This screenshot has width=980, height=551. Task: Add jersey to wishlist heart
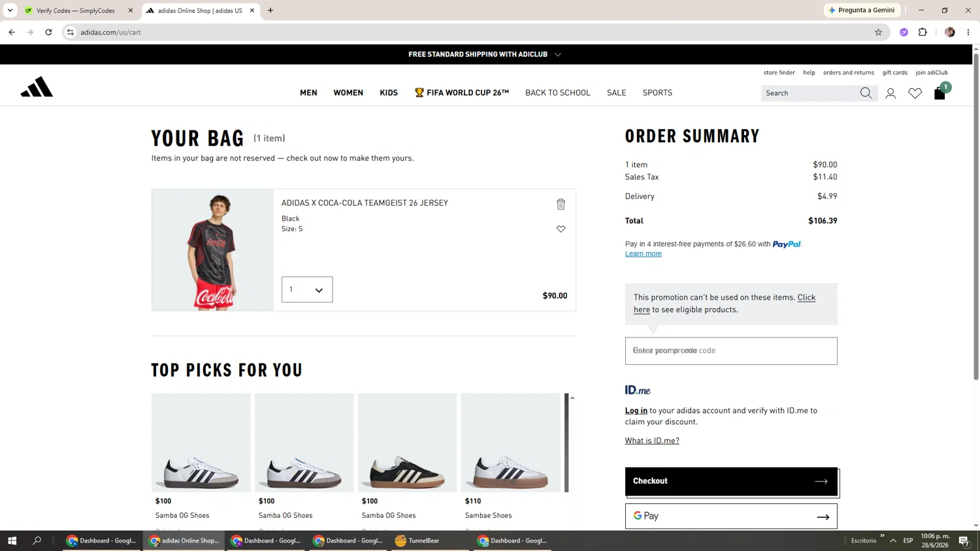point(561,229)
